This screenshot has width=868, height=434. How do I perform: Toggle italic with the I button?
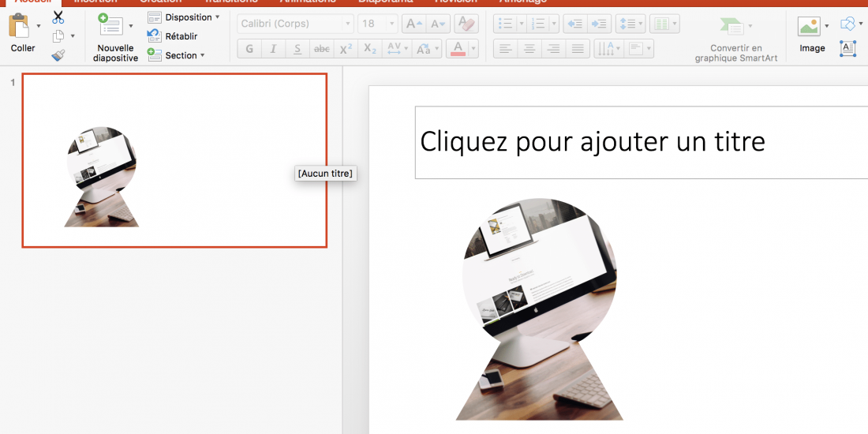point(273,49)
